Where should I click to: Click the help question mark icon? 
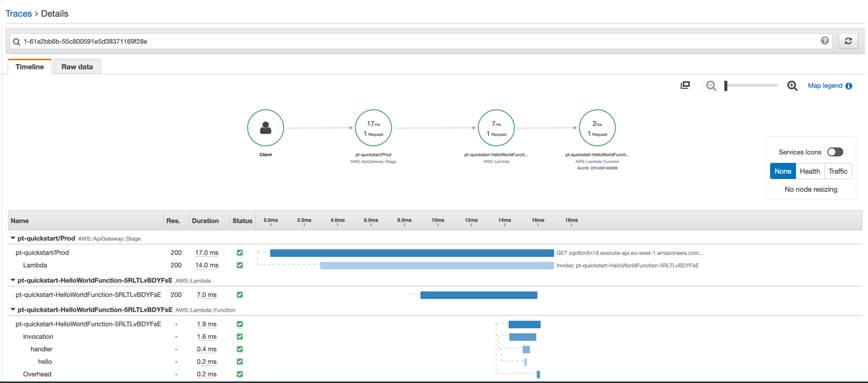824,41
